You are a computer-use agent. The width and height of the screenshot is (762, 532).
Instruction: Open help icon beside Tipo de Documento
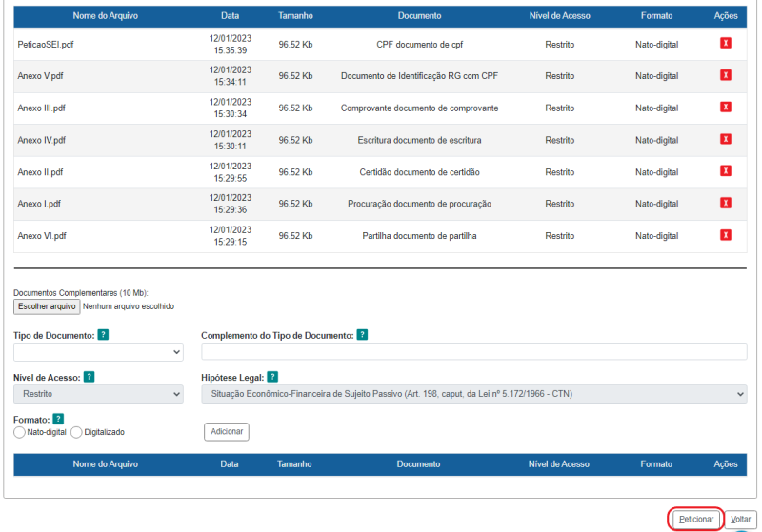[x=103, y=335]
